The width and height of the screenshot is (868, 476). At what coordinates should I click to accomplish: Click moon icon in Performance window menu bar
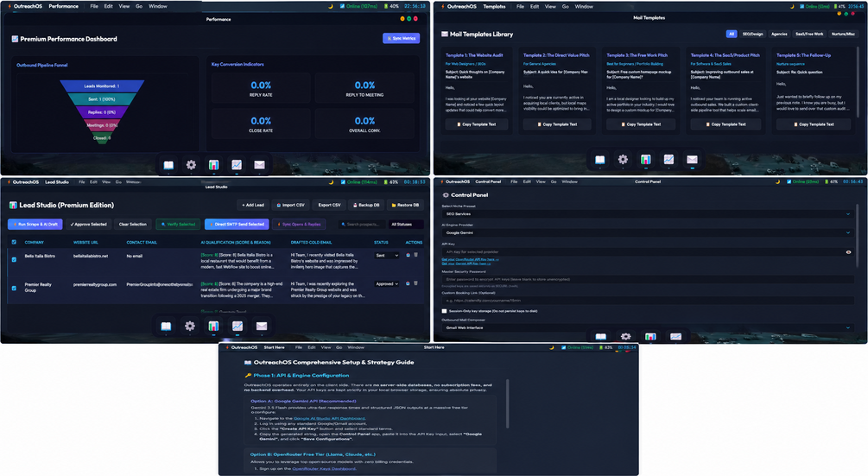click(331, 6)
